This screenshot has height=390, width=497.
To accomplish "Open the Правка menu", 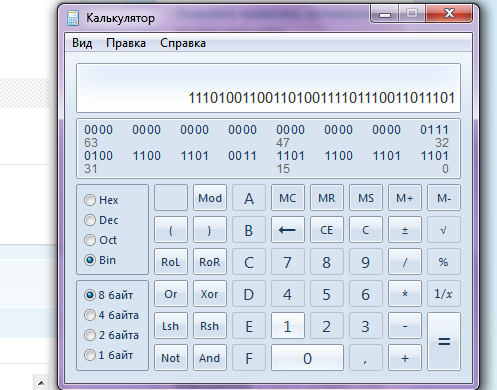I will click(x=126, y=43).
